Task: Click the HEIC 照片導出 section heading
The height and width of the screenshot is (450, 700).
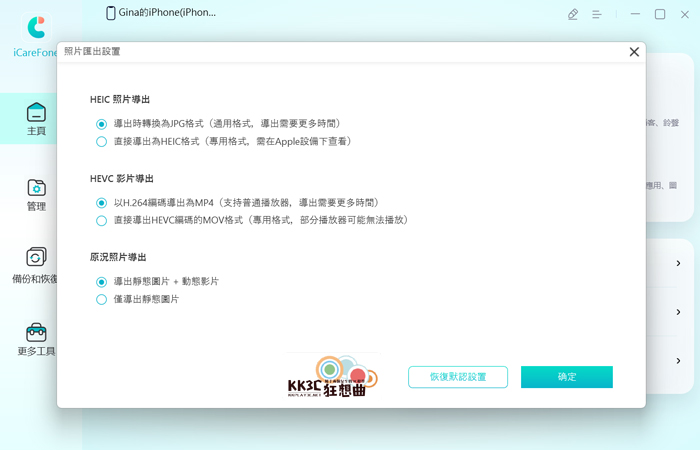Action: pyautogui.click(x=120, y=100)
